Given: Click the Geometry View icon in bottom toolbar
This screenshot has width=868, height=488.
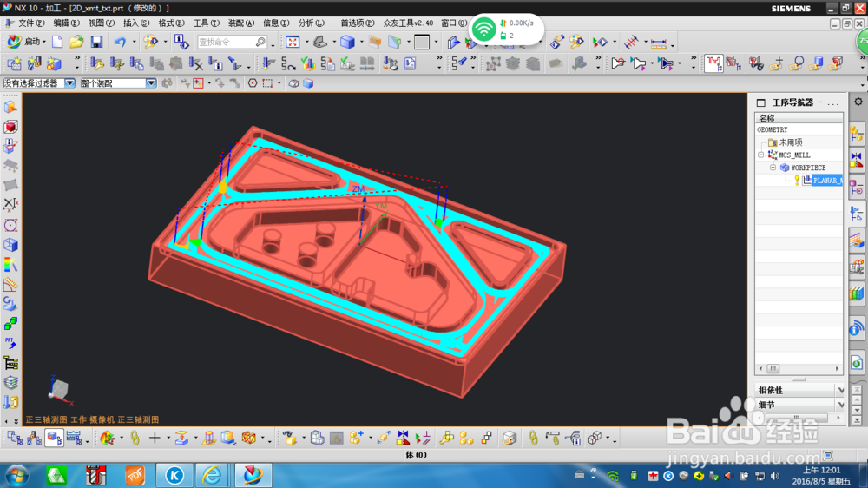Looking at the screenshot, I should (x=54, y=439).
